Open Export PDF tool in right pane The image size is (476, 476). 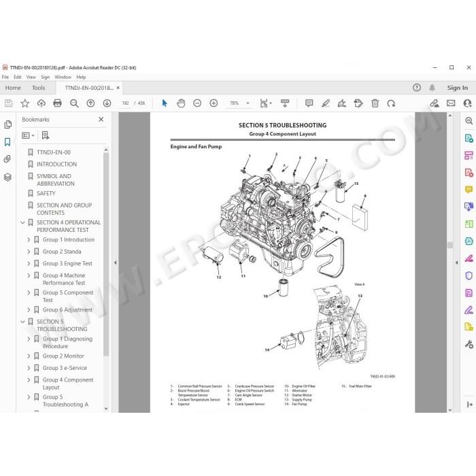[x=469, y=139]
